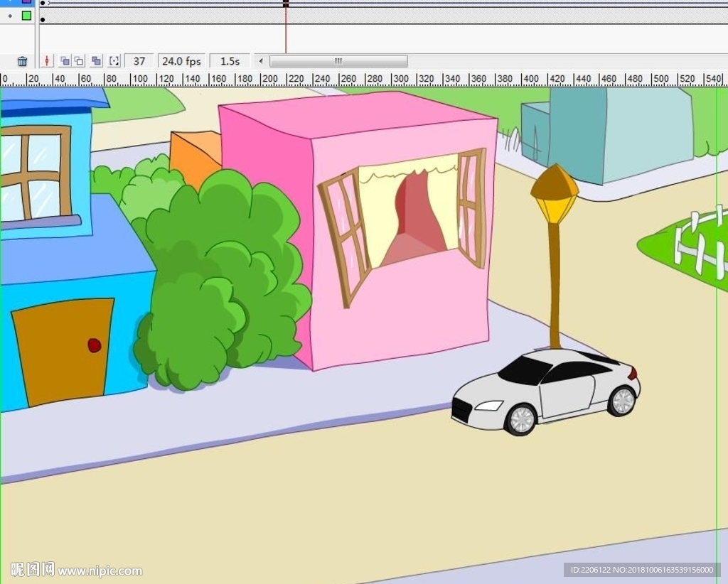Turn on onion skin outlines
728x584 pixels.
tap(79, 62)
